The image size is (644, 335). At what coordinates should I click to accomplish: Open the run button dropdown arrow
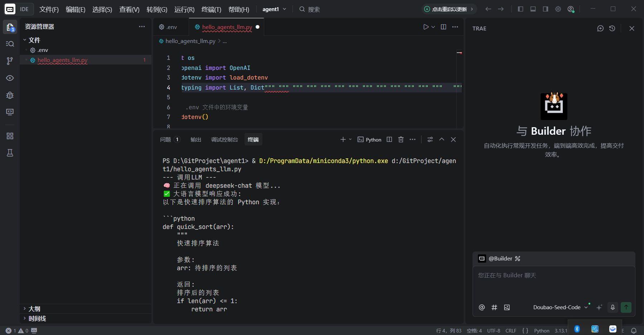pos(433,27)
